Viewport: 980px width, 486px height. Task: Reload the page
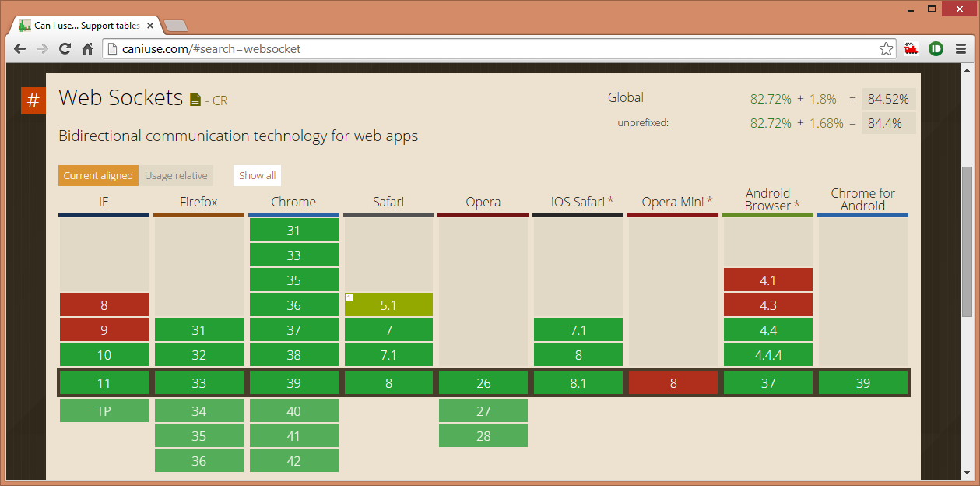click(65, 49)
